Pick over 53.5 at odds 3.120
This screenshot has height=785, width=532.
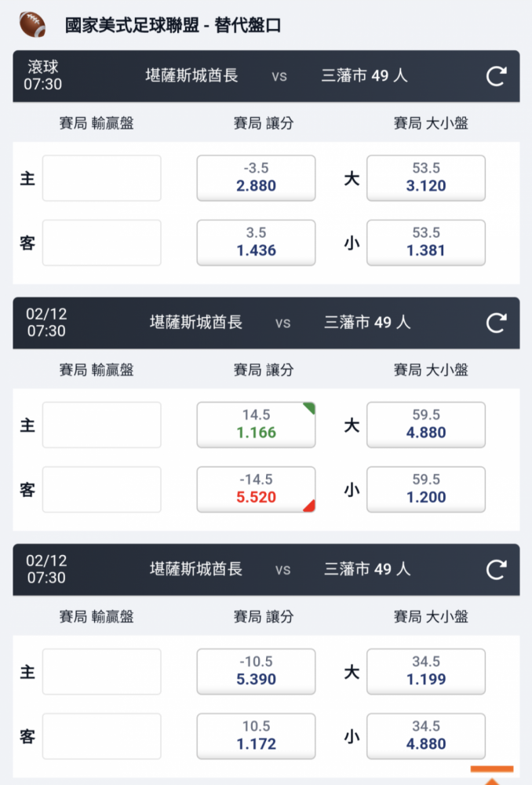pos(426,177)
